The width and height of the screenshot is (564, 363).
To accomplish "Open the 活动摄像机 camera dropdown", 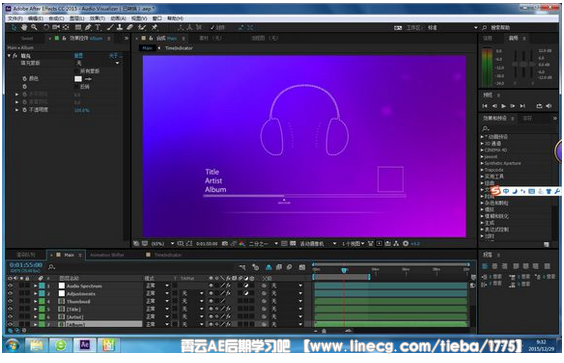I will coord(318,244).
